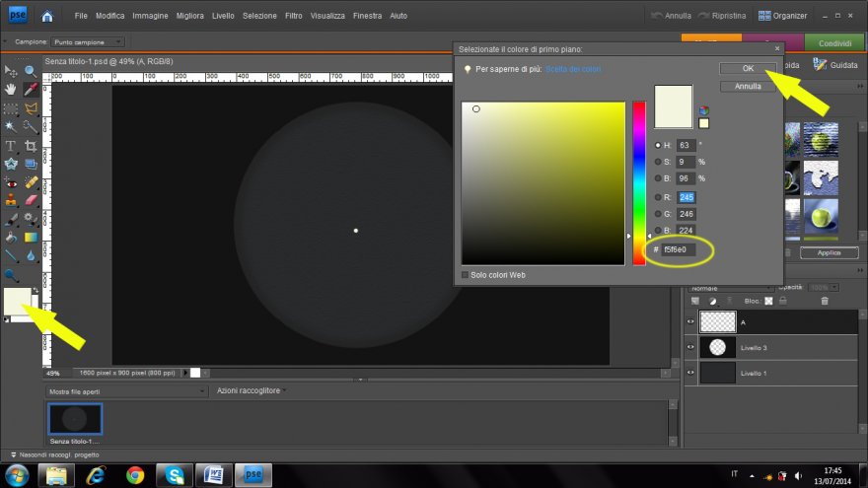Select the Zoom magnifier tool
The image size is (868, 488).
pyautogui.click(x=31, y=71)
